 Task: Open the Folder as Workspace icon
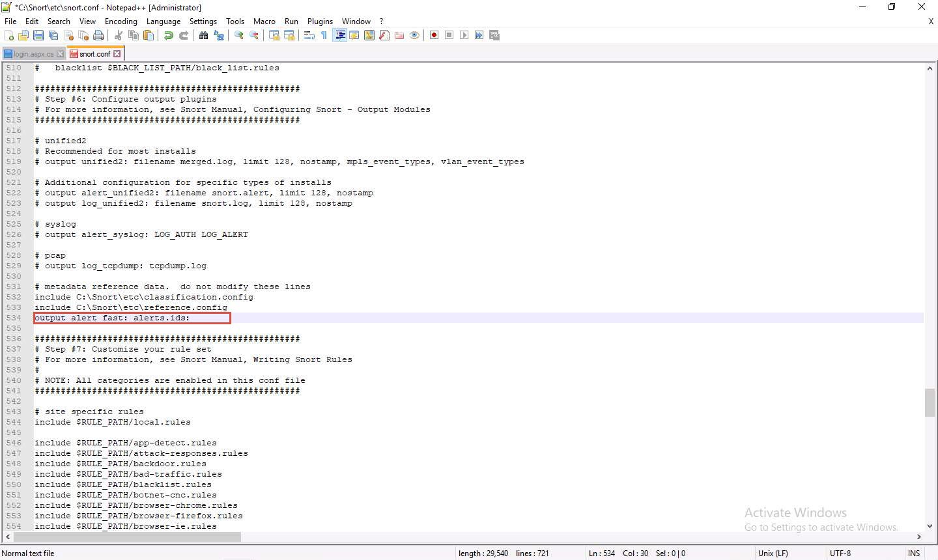pyautogui.click(x=399, y=35)
